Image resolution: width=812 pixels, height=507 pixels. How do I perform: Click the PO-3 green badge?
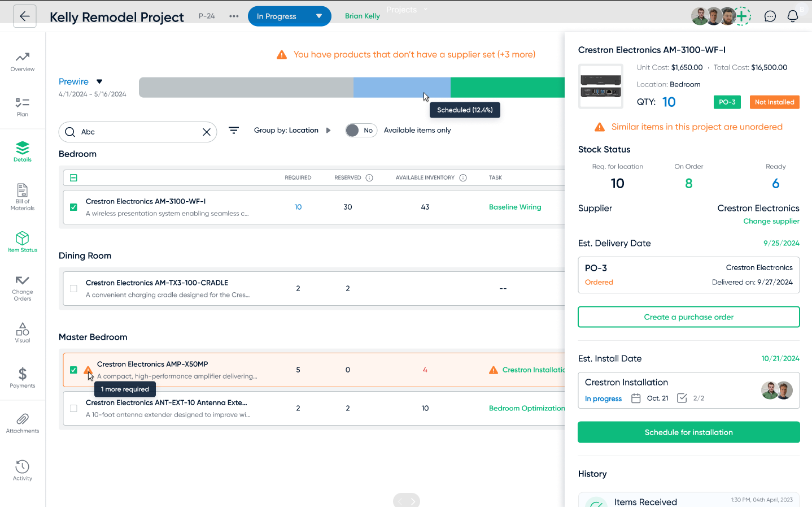coord(727,102)
